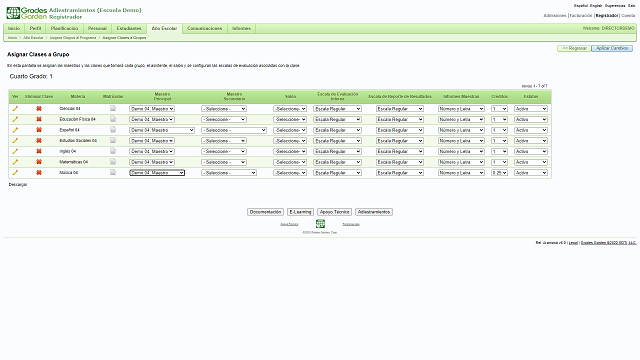Image resolution: width=640 pixels, height=360 pixels.
Task: Delete the Español 04 class with red X
Action: 39,130
